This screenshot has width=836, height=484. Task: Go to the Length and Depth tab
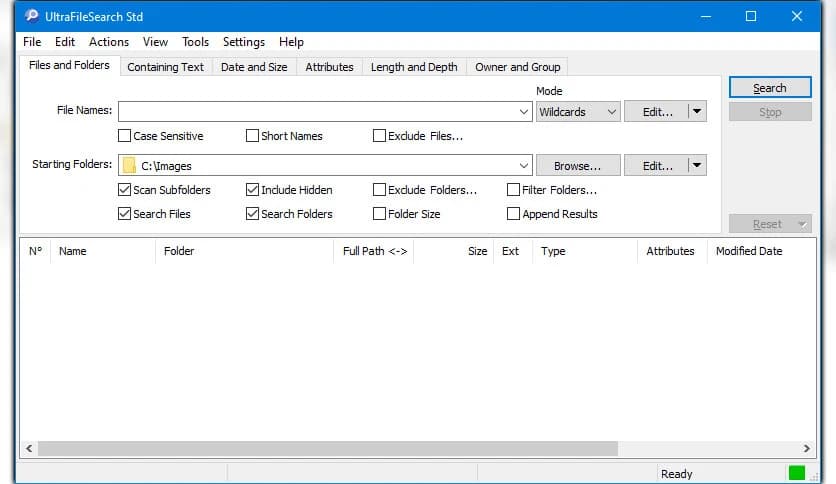point(414,67)
